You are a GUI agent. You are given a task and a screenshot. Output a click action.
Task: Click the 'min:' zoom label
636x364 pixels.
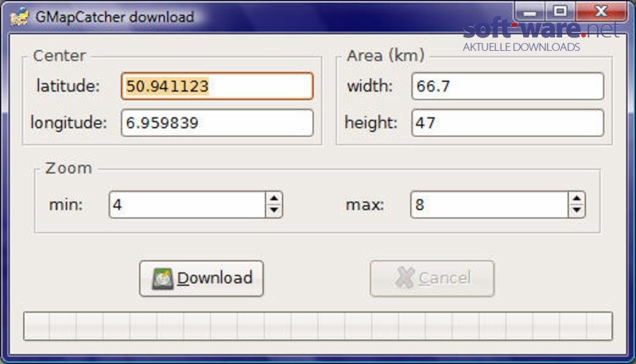pos(66,205)
